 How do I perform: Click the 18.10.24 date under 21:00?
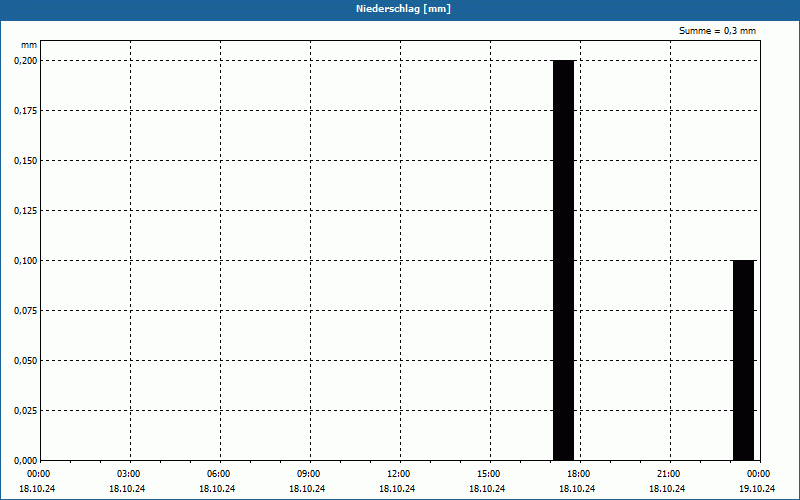coord(667,488)
